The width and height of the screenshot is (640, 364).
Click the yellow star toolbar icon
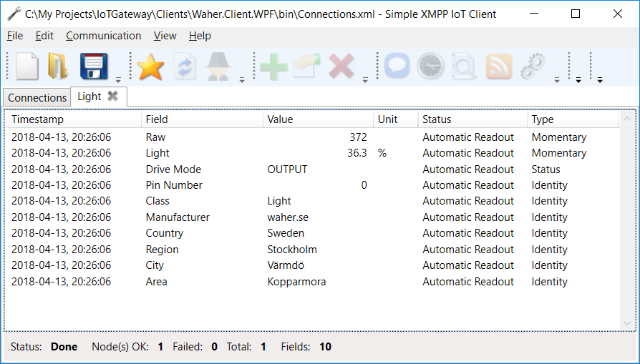click(x=150, y=67)
